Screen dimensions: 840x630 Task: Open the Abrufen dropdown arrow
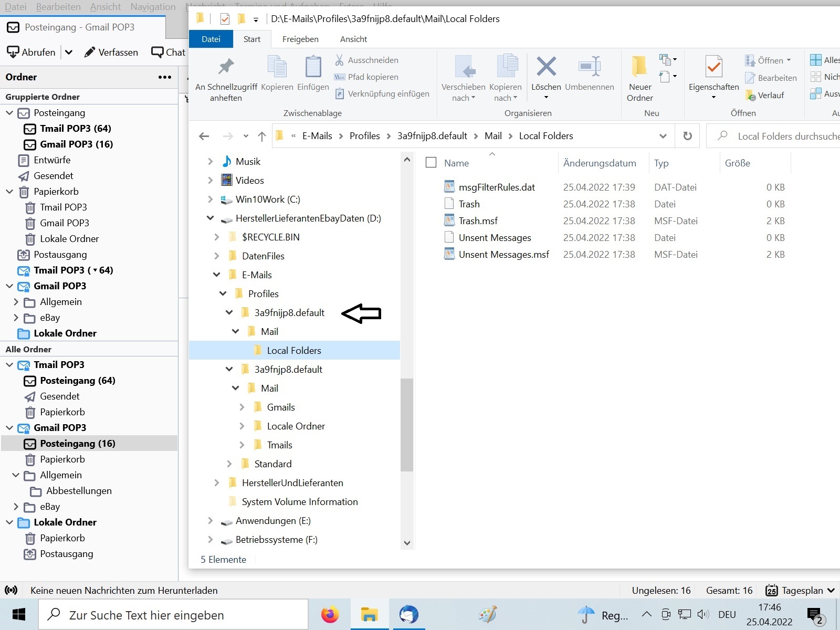tap(69, 52)
